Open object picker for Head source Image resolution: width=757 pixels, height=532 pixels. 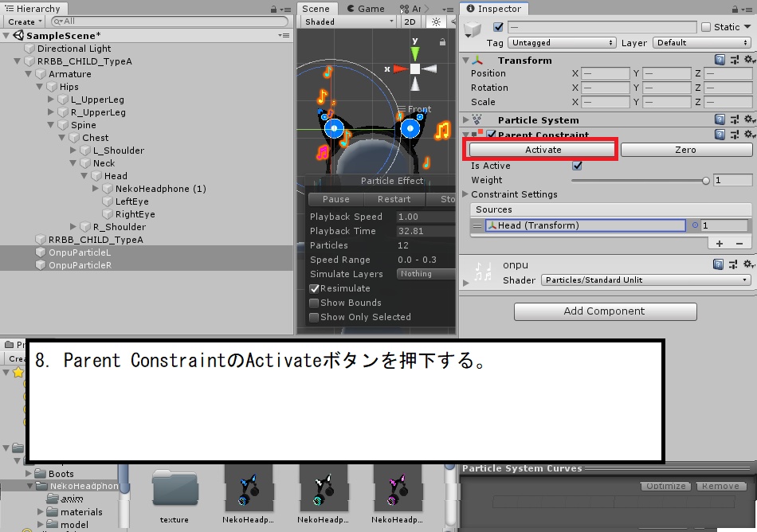click(695, 225)
